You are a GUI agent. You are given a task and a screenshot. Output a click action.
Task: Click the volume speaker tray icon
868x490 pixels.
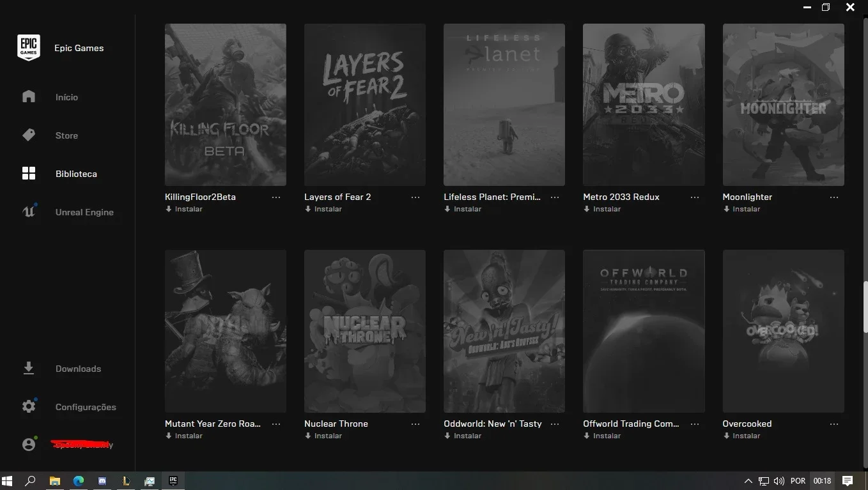click(x=779, y=481)
